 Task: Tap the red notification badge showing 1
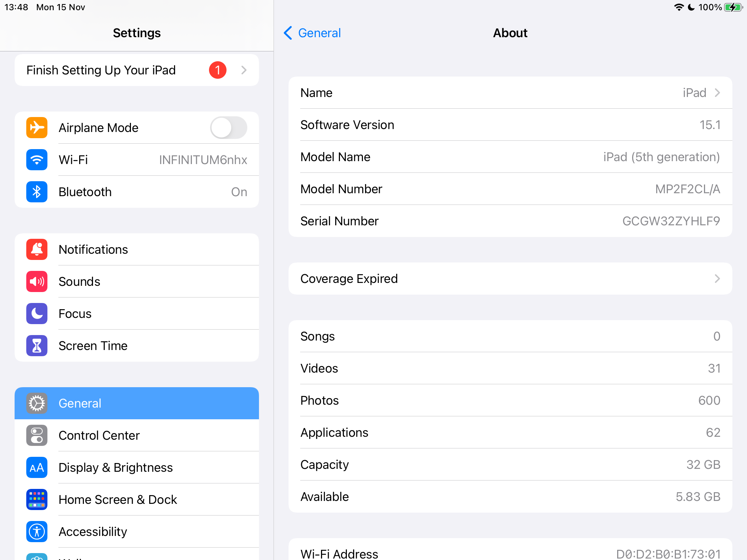(x=218, y=70)
